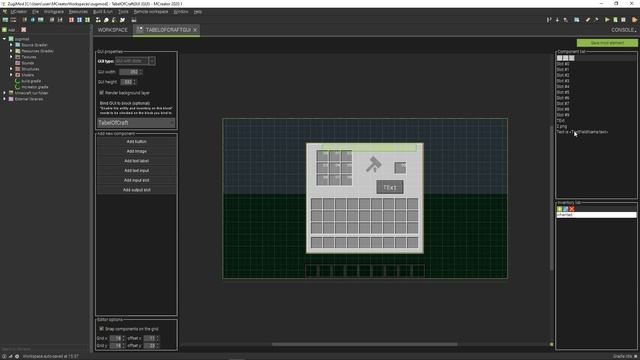Click Add button component

136,142
